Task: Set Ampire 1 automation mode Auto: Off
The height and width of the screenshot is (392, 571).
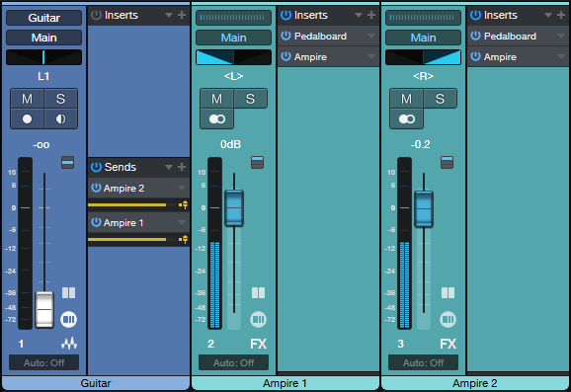Action: coord(234,362)
